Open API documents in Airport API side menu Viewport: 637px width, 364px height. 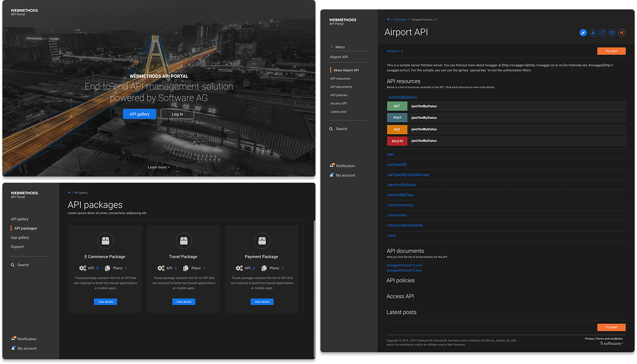click(341, 87)
